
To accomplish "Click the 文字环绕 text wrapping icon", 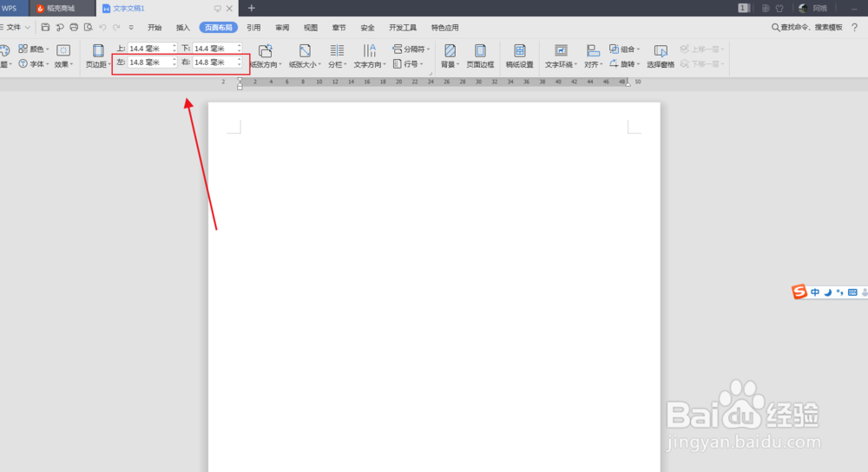I will tap(561, 51).
